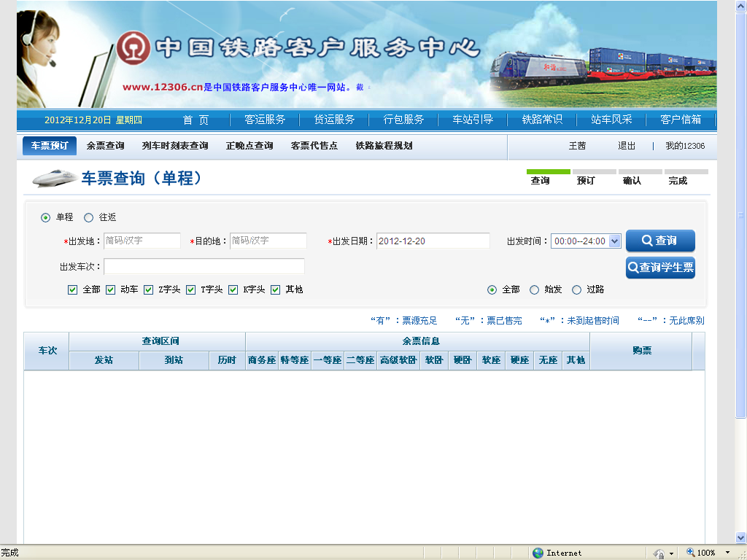Open the 行包服务 menu item

pos(403,120)
